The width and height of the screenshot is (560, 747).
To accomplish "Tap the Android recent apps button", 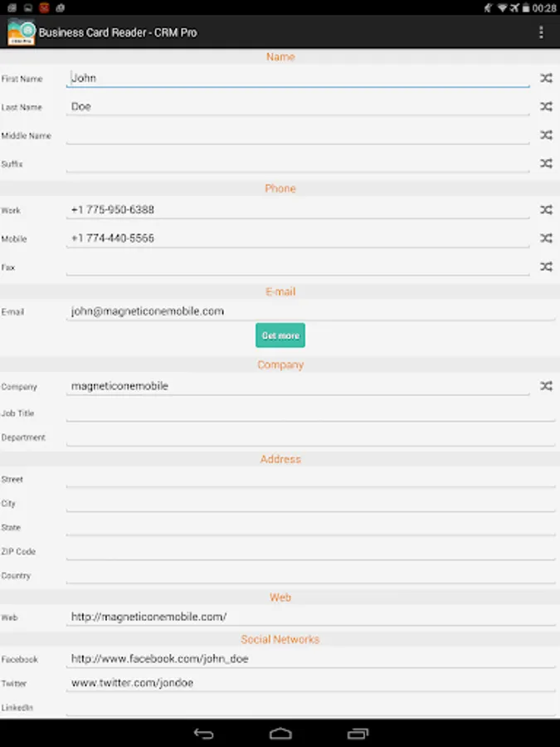I will click(x=358, y=734).
